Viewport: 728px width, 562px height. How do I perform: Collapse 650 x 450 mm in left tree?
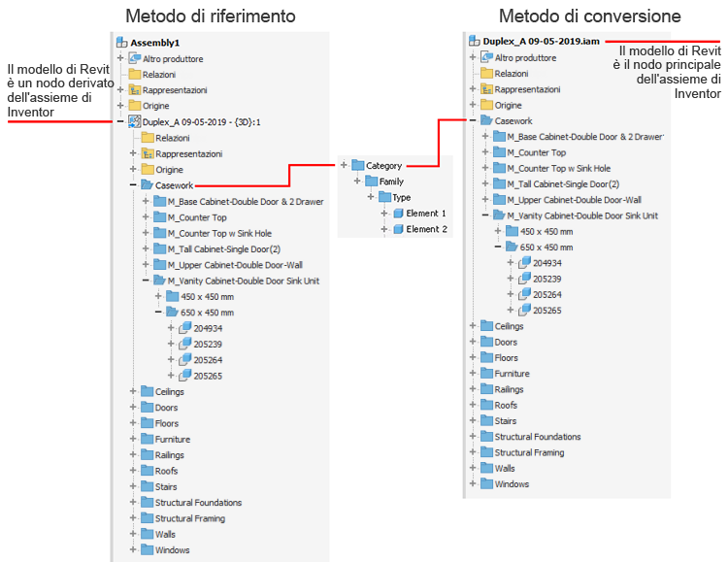159,313
